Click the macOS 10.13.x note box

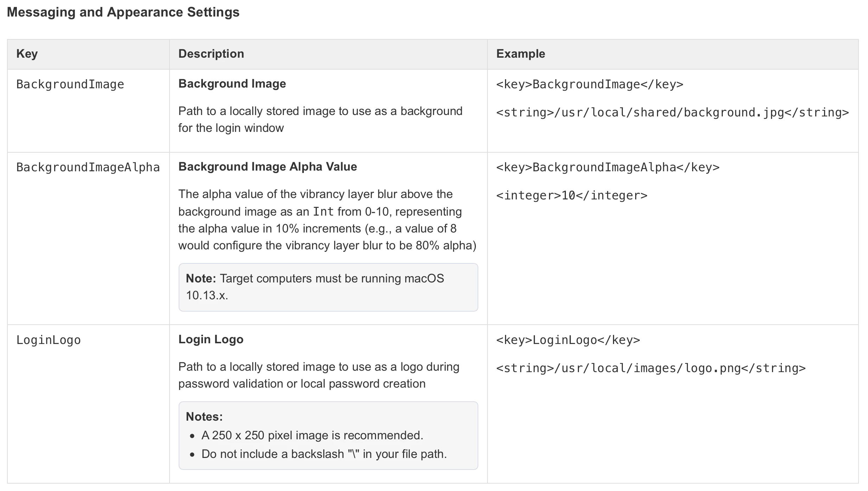(x=328, y=287)
